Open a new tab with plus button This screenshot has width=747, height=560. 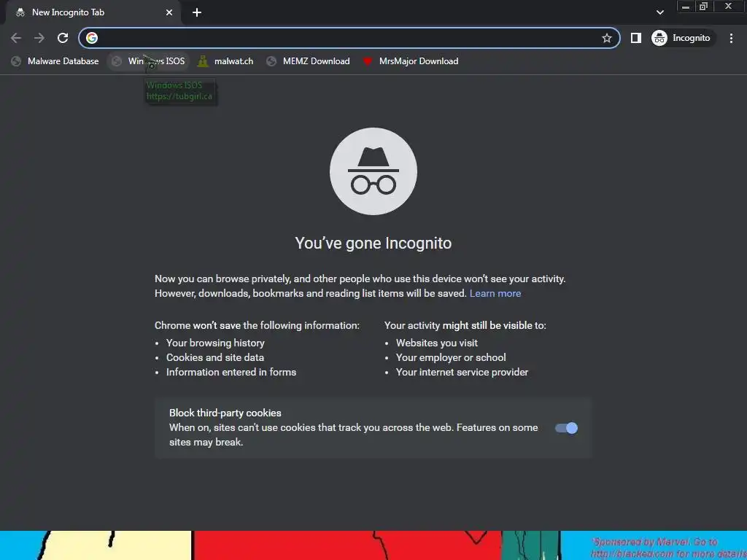click(197, 12)
